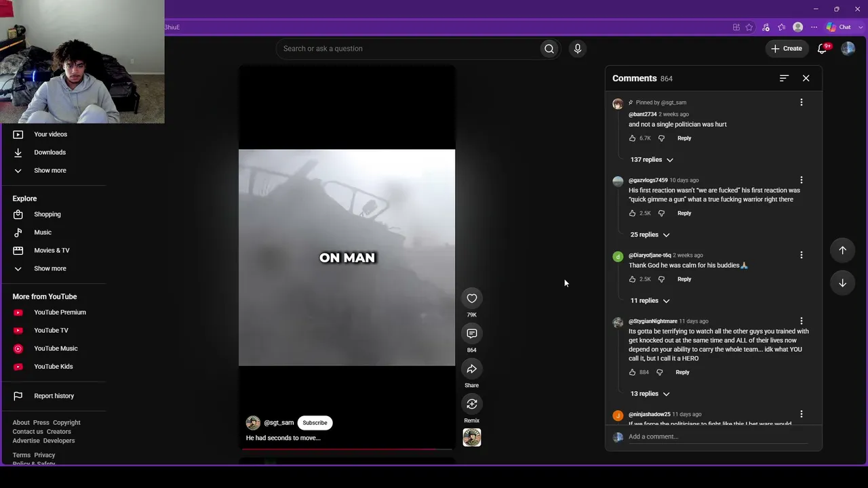Go to the previous Short with up arrow

coord(842,250)
